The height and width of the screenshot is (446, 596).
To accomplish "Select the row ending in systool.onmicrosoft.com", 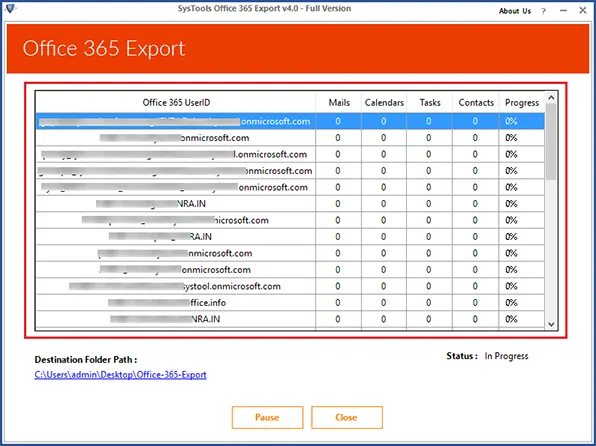I will coord(290,286).
